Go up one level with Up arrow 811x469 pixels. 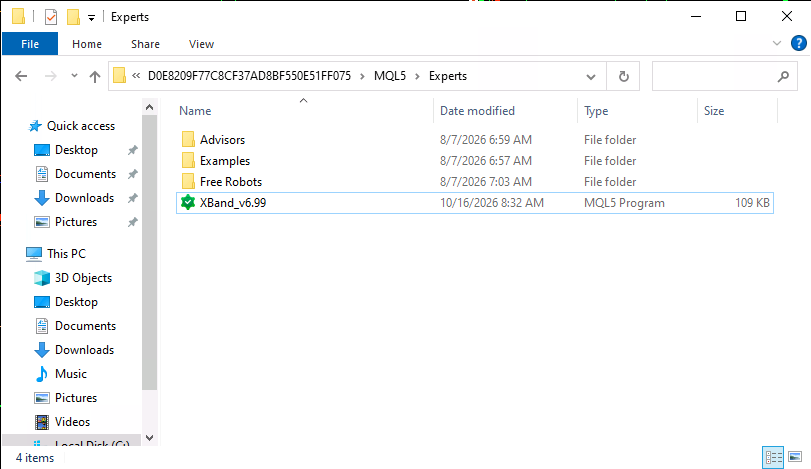pos(95,77)
